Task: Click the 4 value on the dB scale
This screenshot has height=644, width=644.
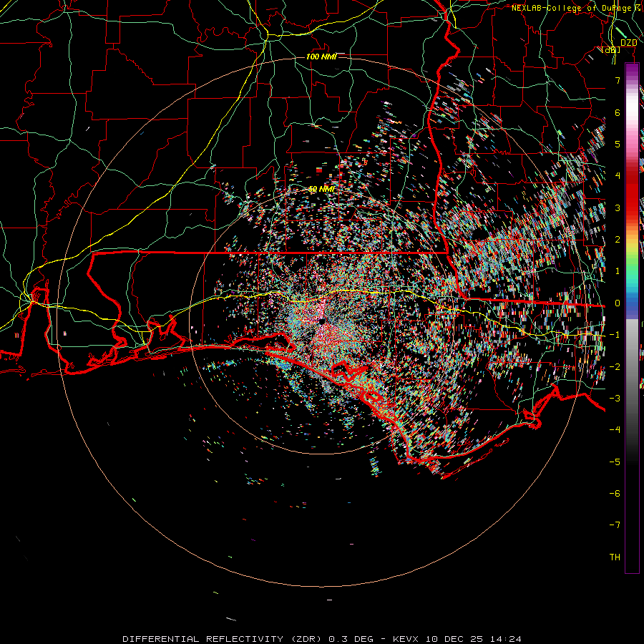Action: (618, 176)
